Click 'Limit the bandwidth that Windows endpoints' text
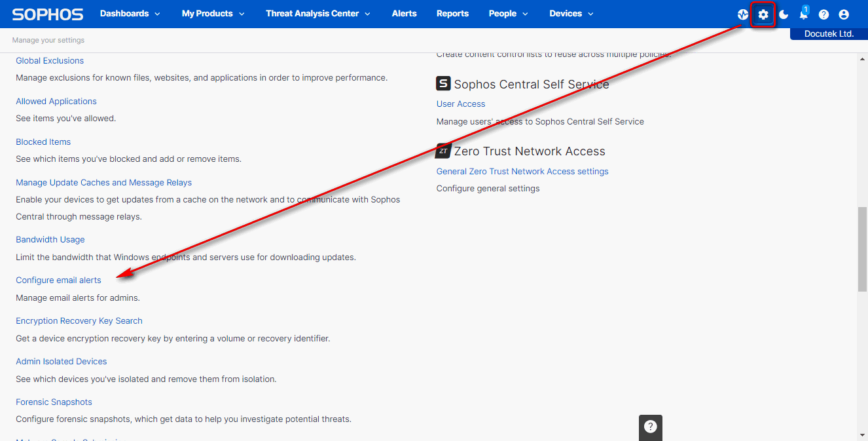 (186, 257)
